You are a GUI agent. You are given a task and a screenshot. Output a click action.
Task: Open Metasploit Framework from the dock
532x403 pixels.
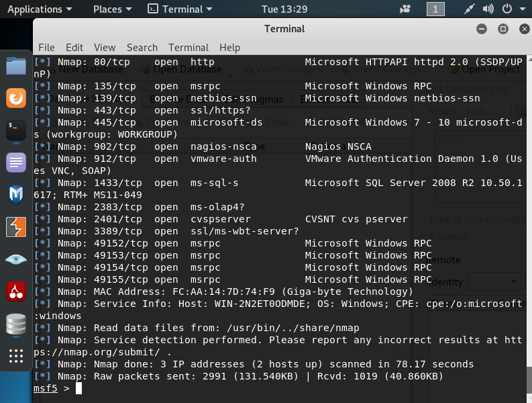tap(16, 195)
